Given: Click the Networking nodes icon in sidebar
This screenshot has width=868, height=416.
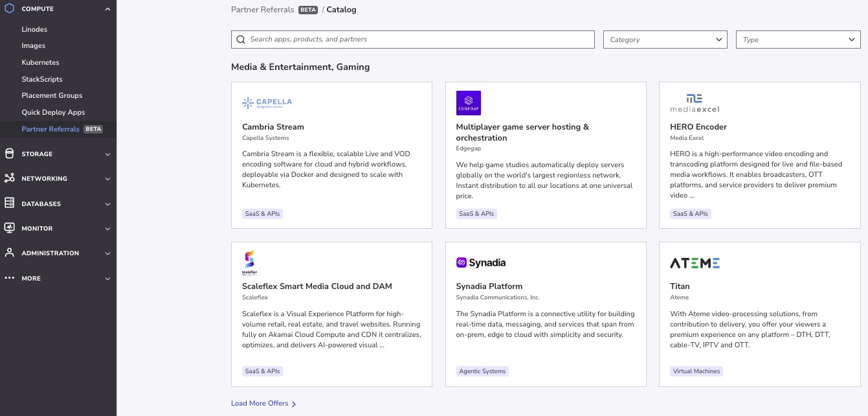Looking at the screenshot, I should [x=9, y=178].
